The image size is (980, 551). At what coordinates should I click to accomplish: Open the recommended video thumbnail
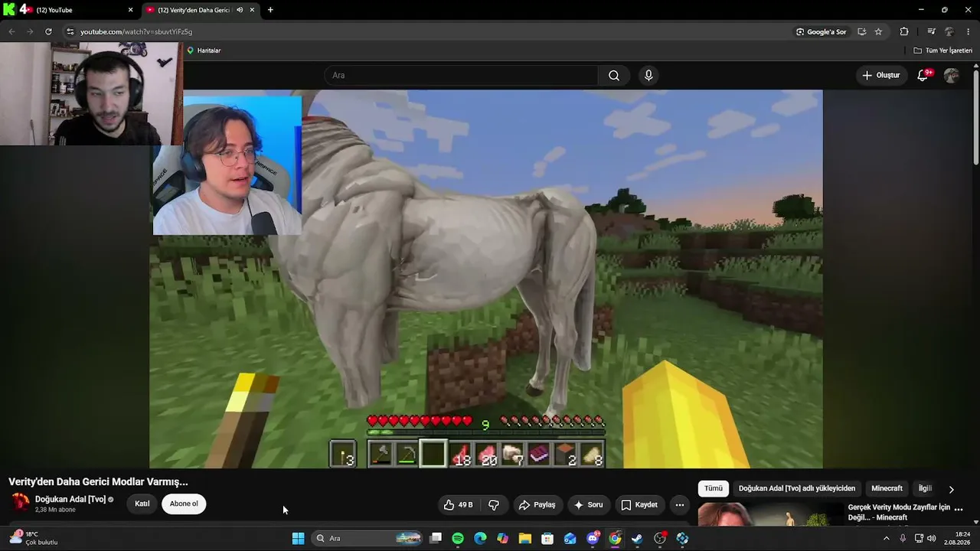click(x=769, y=514)
